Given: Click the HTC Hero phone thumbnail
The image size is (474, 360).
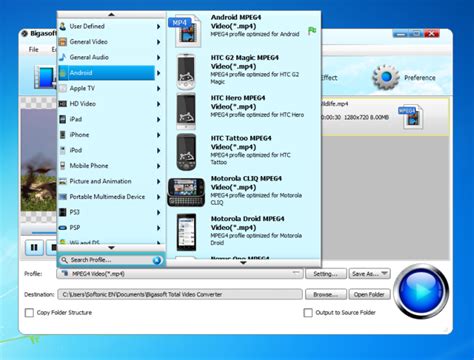Looking at the screenshot, I should (186, 111).
